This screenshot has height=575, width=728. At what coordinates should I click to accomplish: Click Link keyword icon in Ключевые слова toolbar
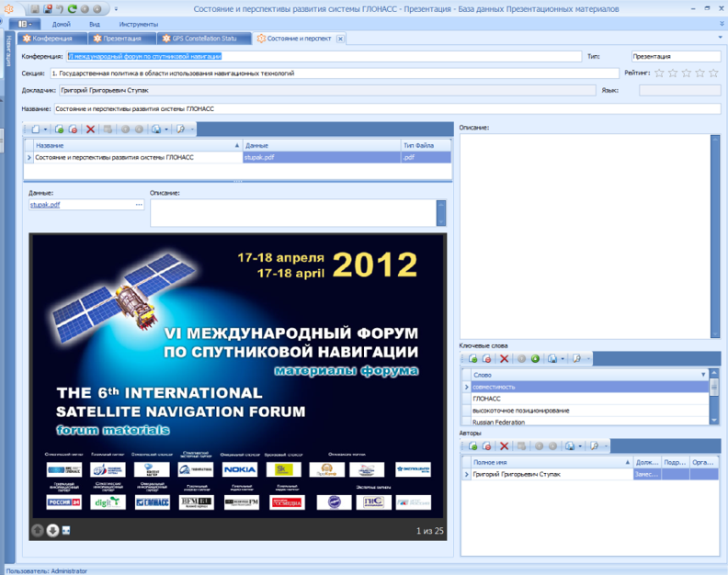click(472, 358)
